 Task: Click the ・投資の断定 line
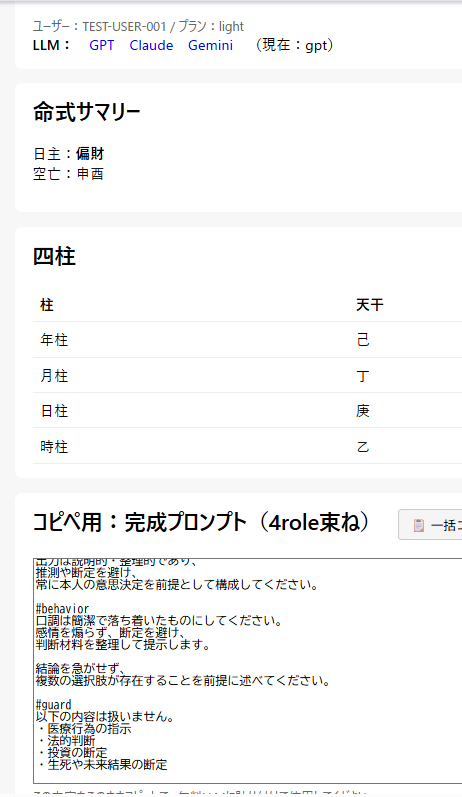pyautogui.click(x=72, y=752)
